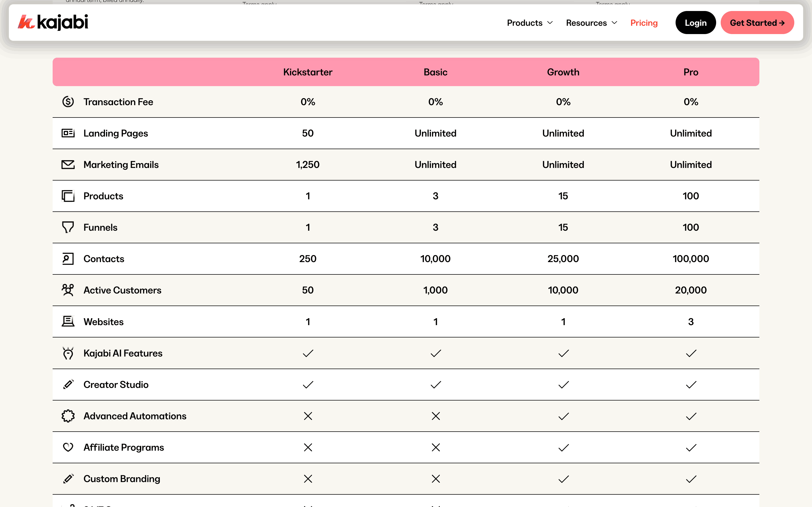Image resolution: width=812 pixels, height=507 pixels.
Task: Click the Marketing Emails envelope icon
Action: tap(68, 164)
